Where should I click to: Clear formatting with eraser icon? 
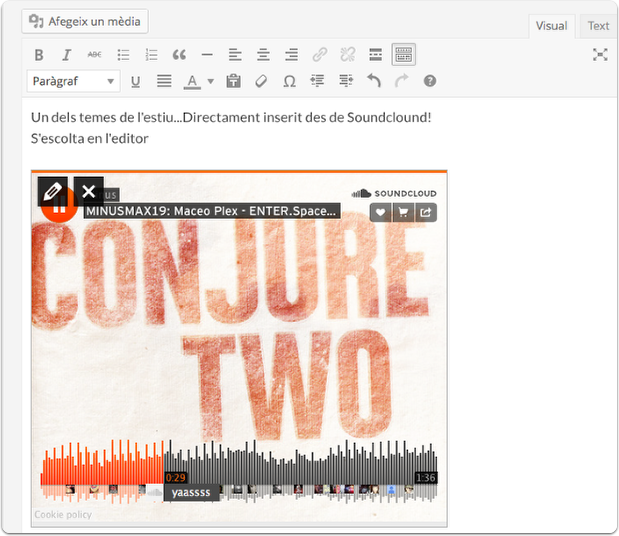[x=261, y=81]
